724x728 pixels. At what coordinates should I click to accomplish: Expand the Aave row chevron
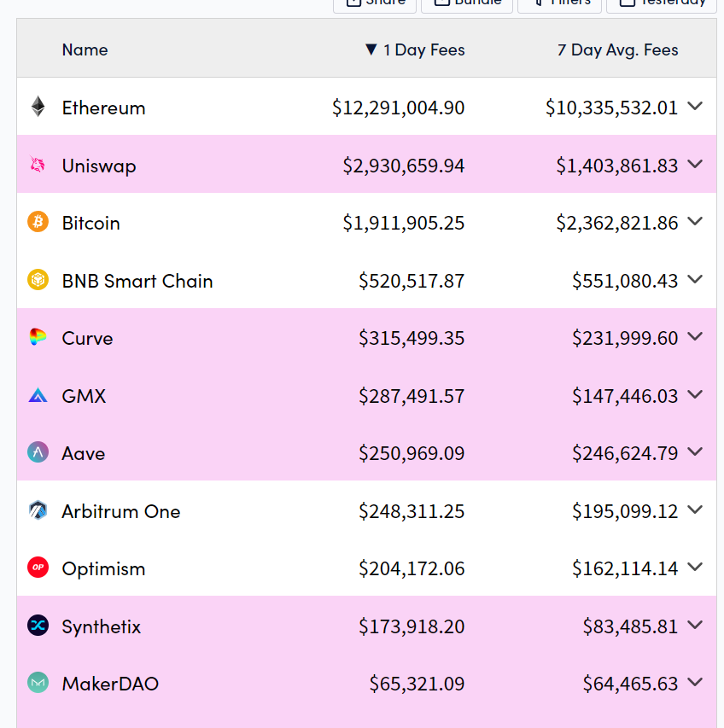tap(695, 451)
